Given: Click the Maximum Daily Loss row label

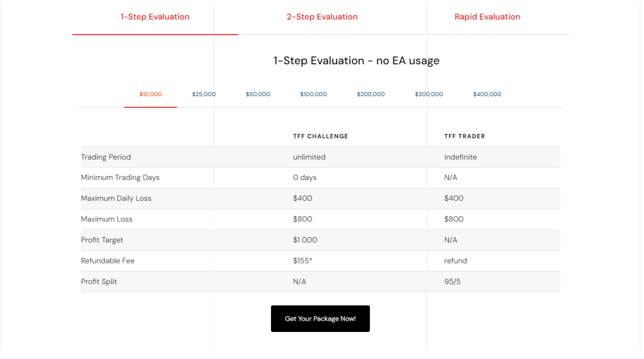Looking at the screenshot, I should point(116,199).
